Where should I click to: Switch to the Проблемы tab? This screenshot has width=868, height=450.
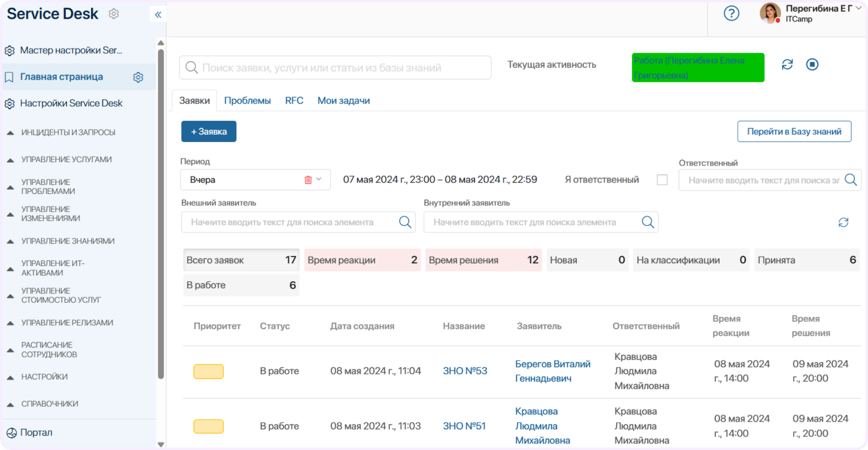tap(247, 101)
